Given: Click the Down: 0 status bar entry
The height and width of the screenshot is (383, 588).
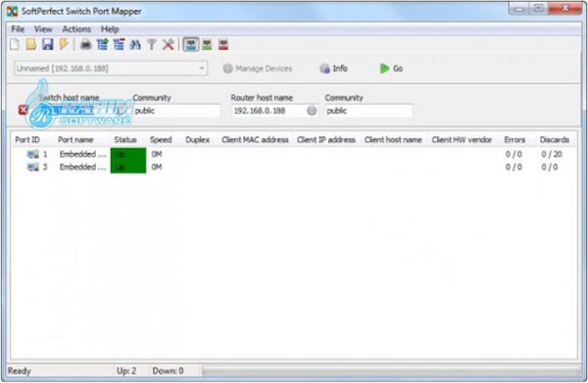Looking at the screenshot, I should click(168, 371).
